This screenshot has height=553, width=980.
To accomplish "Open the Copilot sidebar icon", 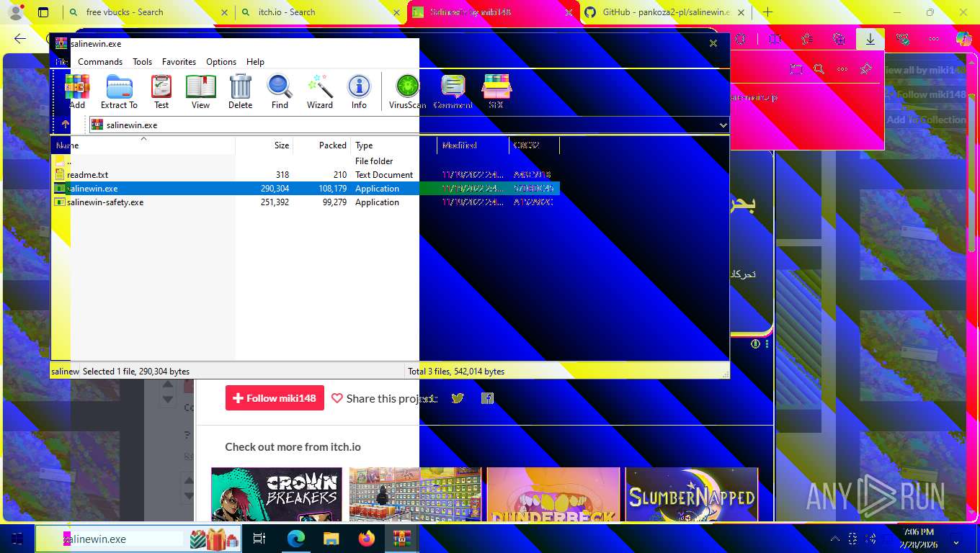I will (x=963, y=39).
